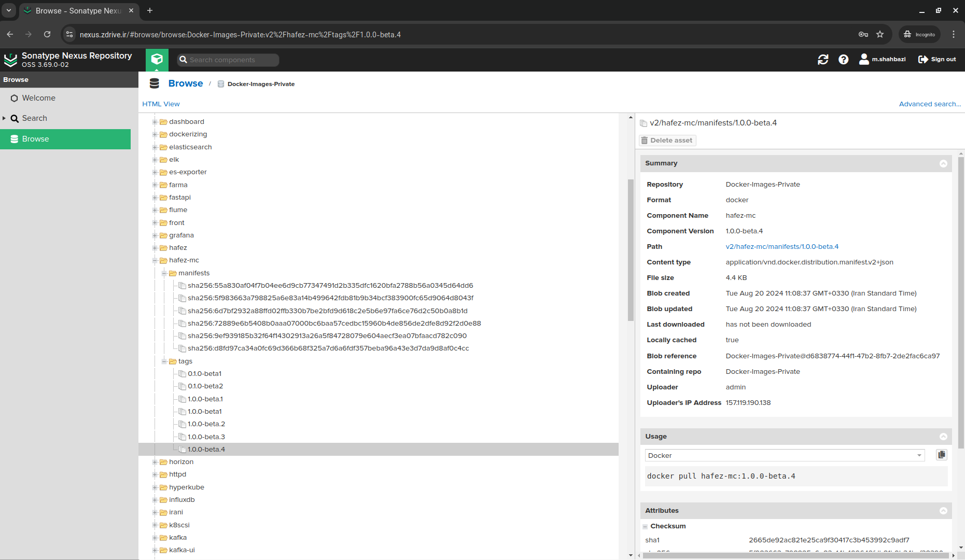965x560 pixels.
Task: Collapse the Attributes panel section
Action: coord(943,511)
